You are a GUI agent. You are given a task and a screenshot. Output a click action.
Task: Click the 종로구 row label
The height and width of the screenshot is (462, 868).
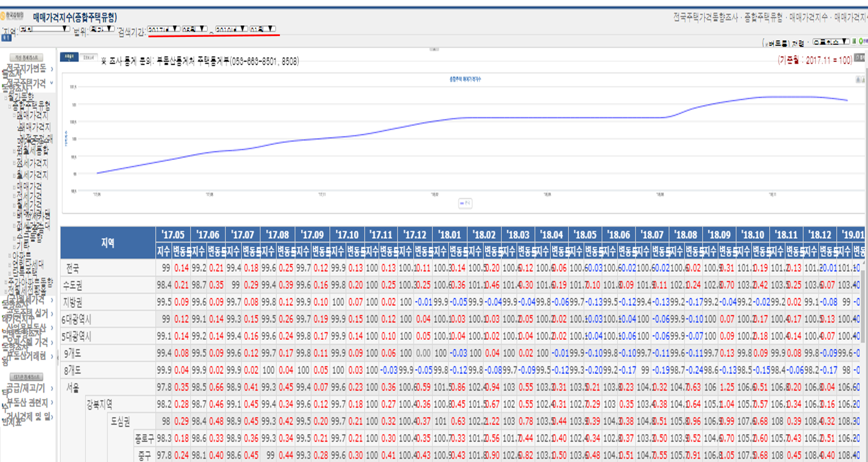(x=144, y=439)
